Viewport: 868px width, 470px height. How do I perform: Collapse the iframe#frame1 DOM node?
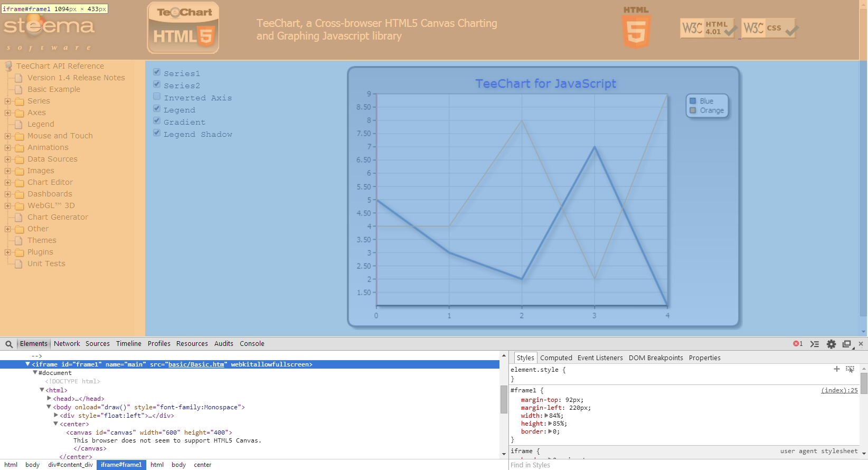[27, 364]
